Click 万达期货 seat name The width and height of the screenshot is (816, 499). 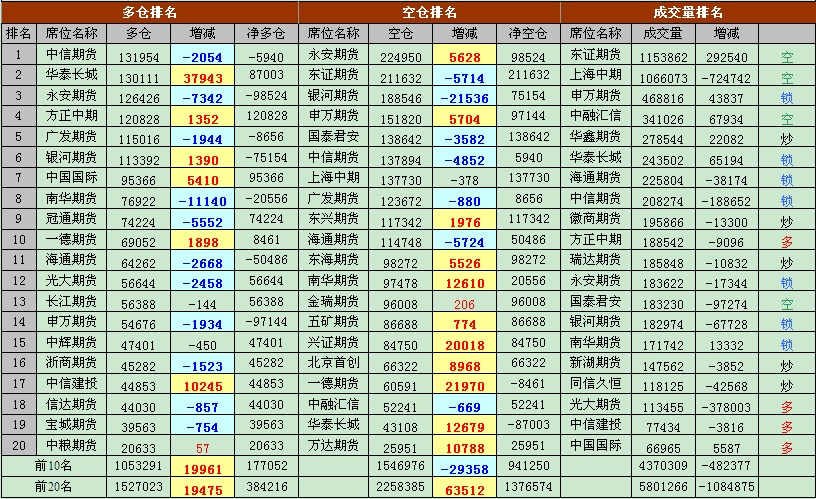334,445
